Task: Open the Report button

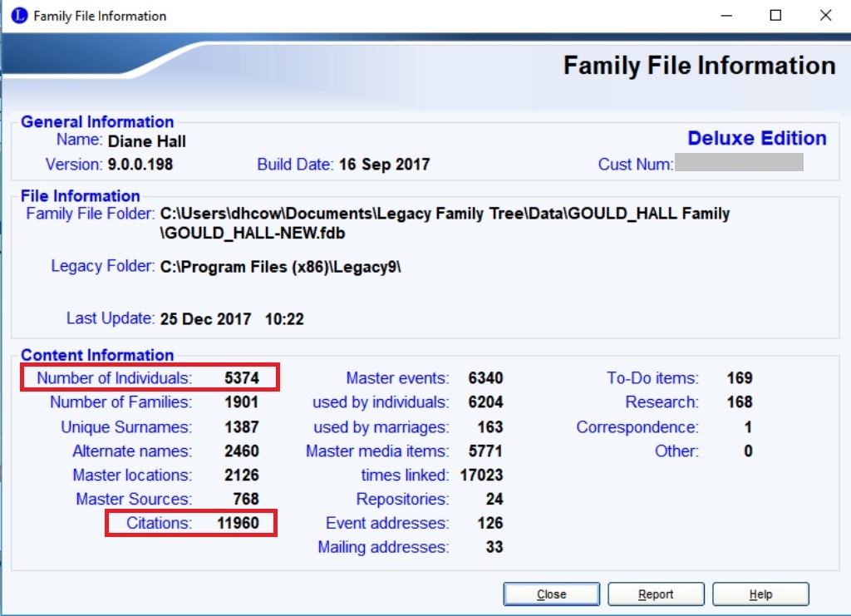Action: pyautogui.click(x=656, y=594)
